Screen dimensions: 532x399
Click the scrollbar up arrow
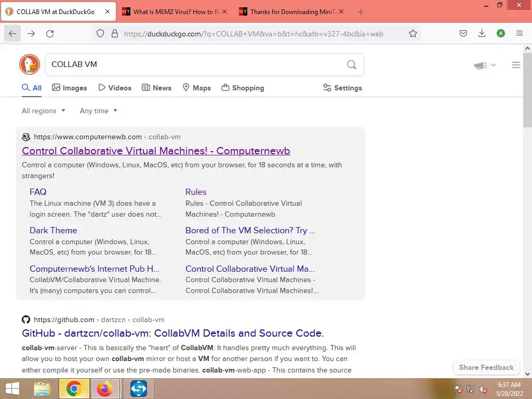coord(527,48)
